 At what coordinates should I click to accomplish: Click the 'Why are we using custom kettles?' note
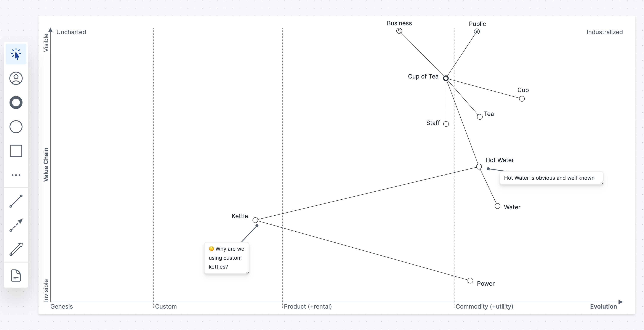[226, 258]
